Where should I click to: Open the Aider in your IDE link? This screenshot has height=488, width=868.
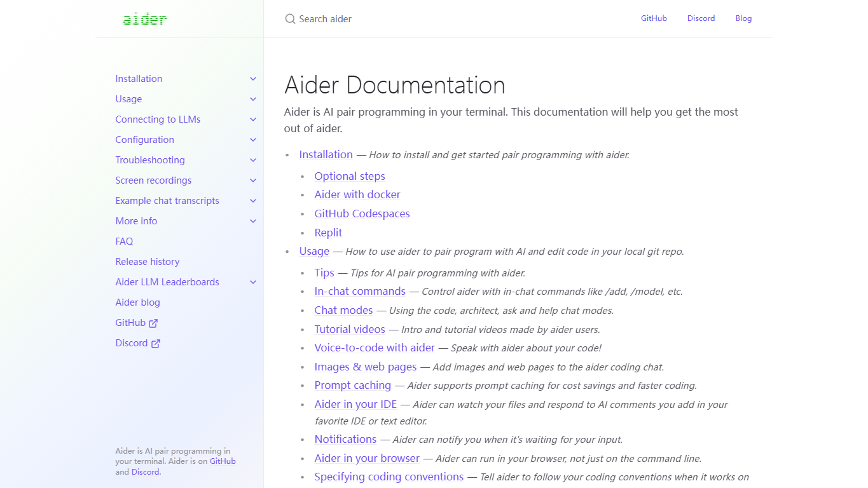click(x=355, y=404)
